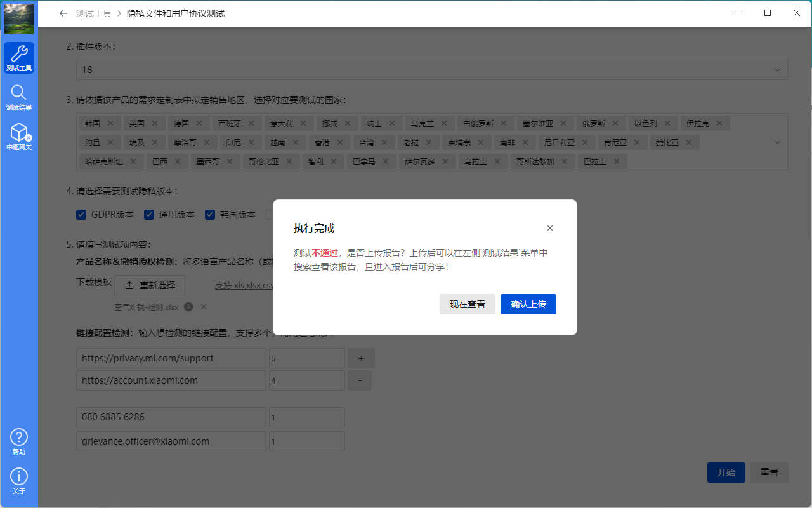This screenshot has width=812, height=508.
Task: Minimize the application window
Action: [x=739, y=13]
